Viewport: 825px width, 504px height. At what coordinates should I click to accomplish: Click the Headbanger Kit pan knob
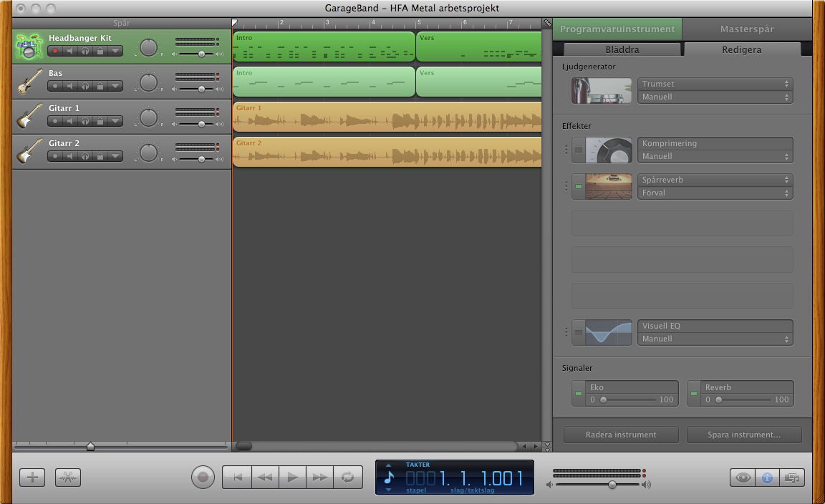[x=148, y=47]
